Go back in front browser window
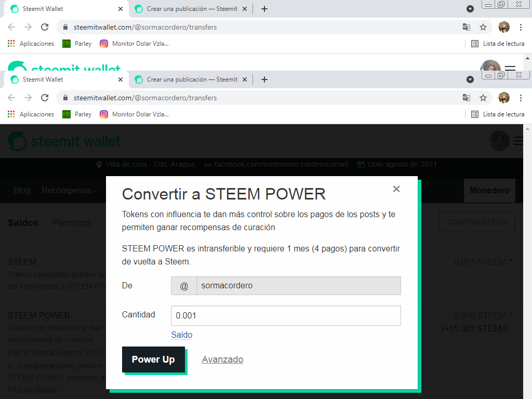532x399 pixels. (11, 98)
